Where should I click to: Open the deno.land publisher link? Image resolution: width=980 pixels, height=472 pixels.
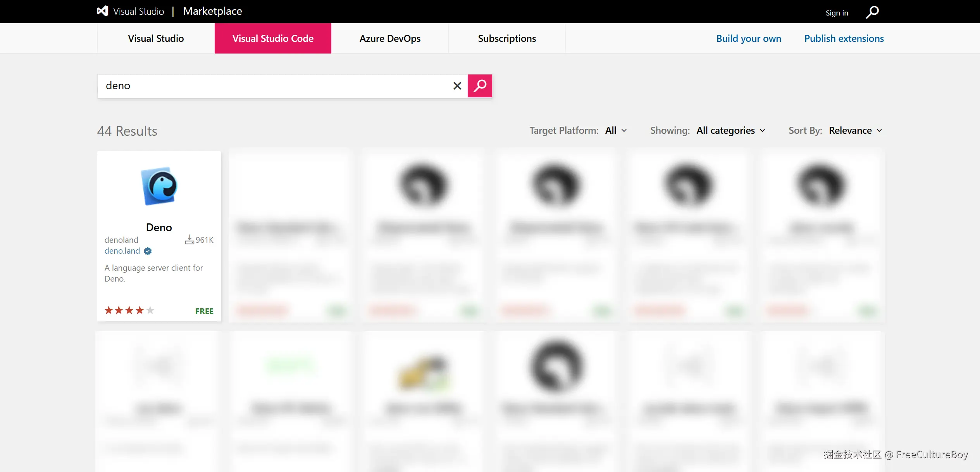(x=122, y=251)
